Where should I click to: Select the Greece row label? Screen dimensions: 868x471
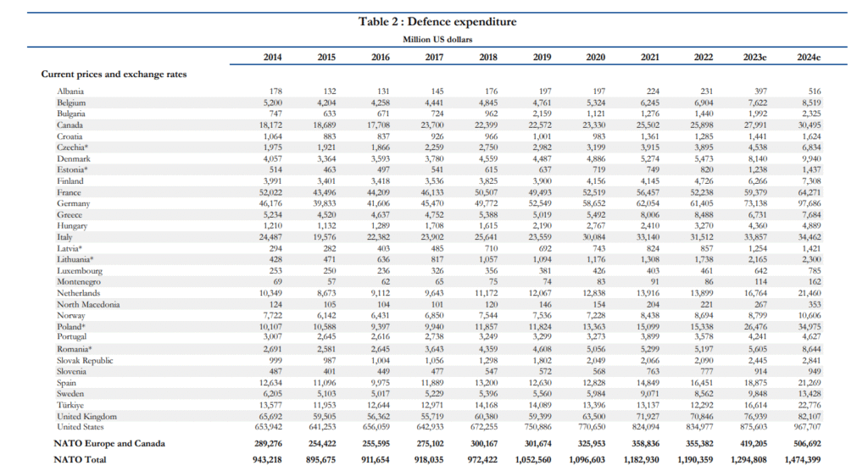70,214
